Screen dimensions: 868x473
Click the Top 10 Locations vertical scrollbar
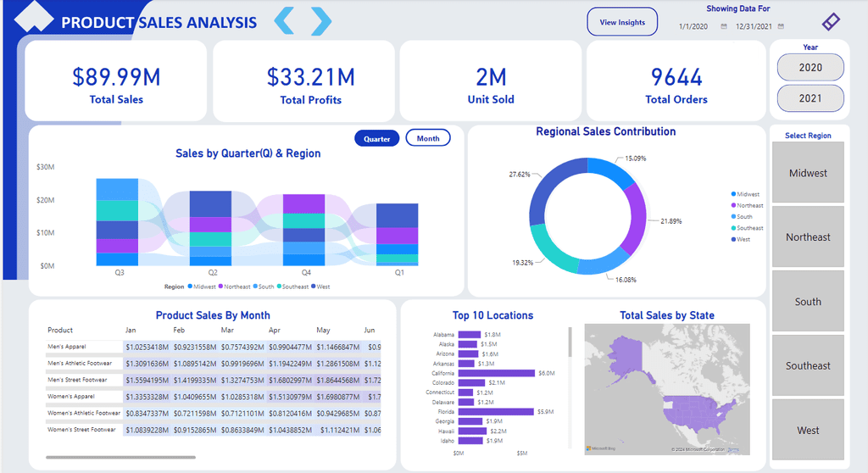tap(570, 342)
